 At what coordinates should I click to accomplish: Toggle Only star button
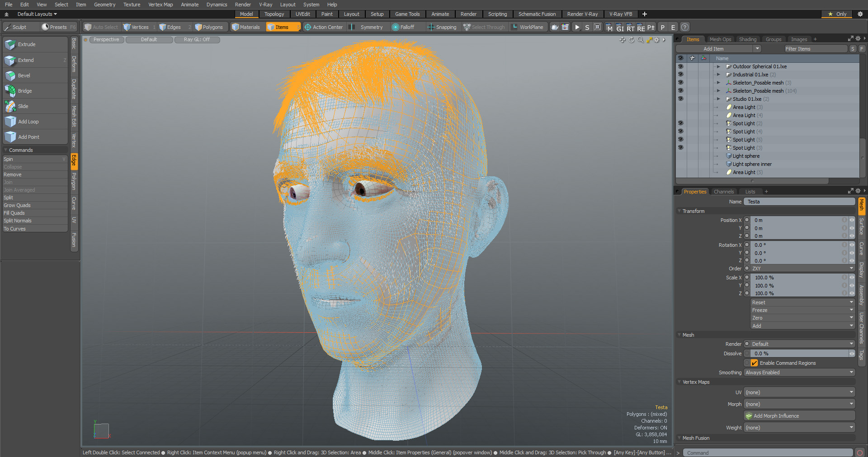(x=837, y=14)
